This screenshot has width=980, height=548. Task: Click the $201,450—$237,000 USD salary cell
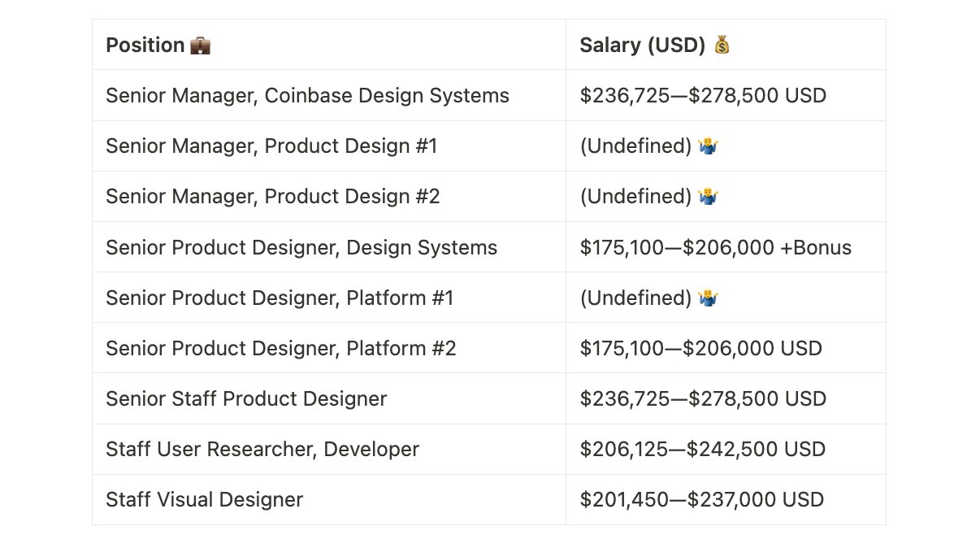[726, 500]
